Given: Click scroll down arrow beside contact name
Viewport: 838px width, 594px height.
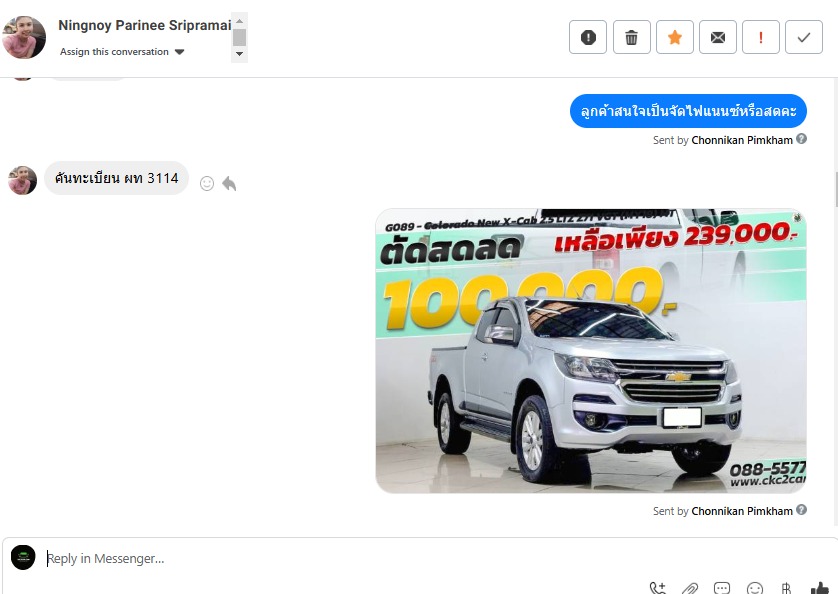Looking at the screenshot, I should point(239,53).
